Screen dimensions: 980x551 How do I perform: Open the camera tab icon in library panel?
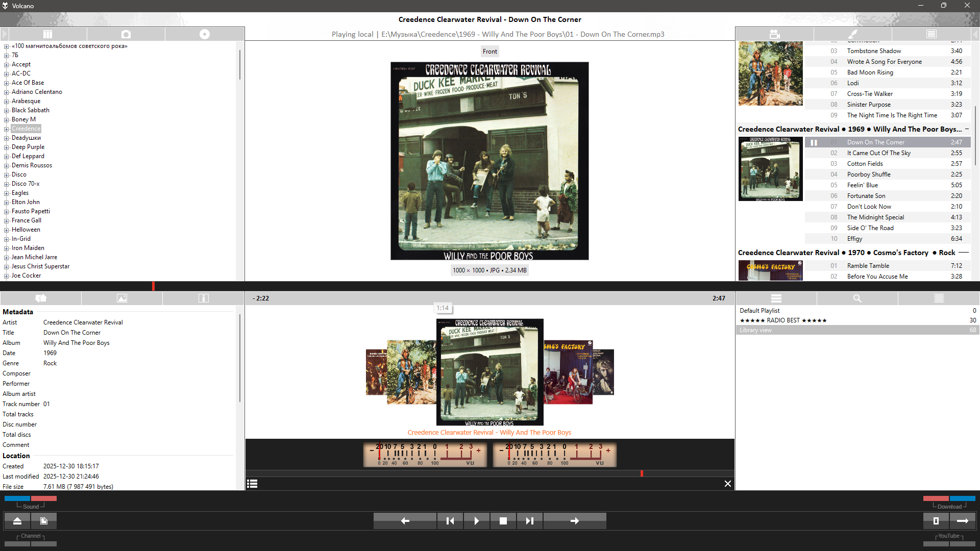point(126,34)
